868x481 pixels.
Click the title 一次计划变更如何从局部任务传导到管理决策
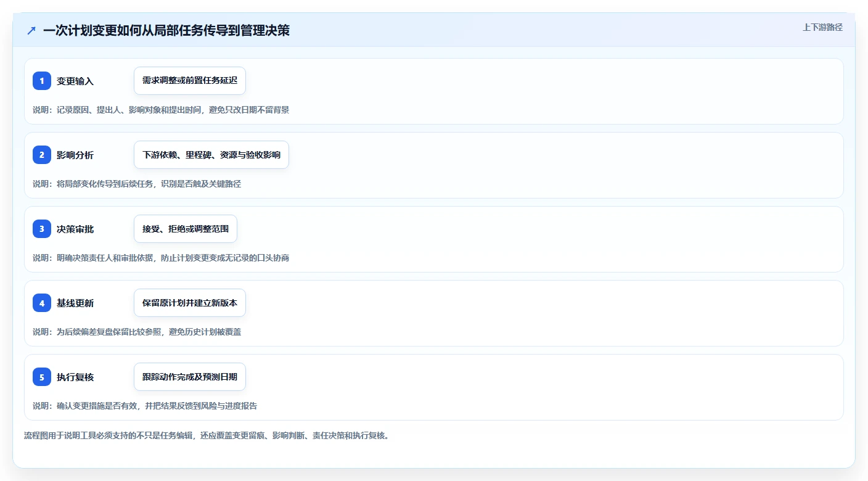click(x=166, y=30)
